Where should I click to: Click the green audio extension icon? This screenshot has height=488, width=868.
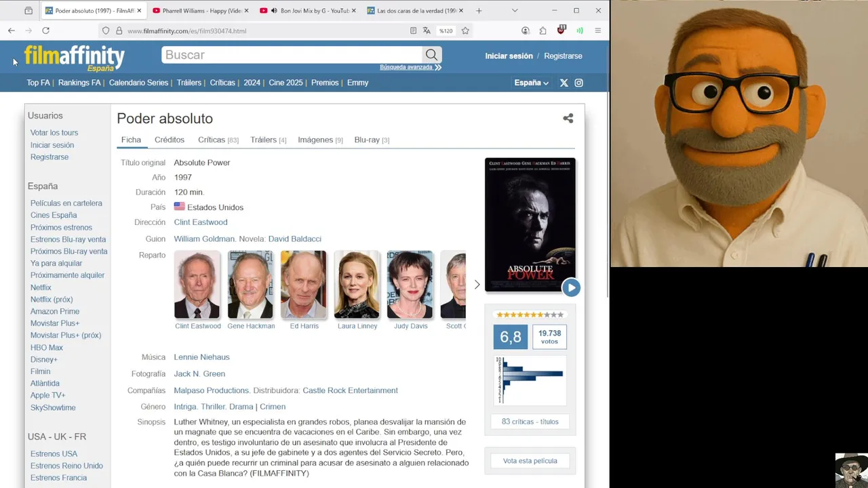point(580,30)
